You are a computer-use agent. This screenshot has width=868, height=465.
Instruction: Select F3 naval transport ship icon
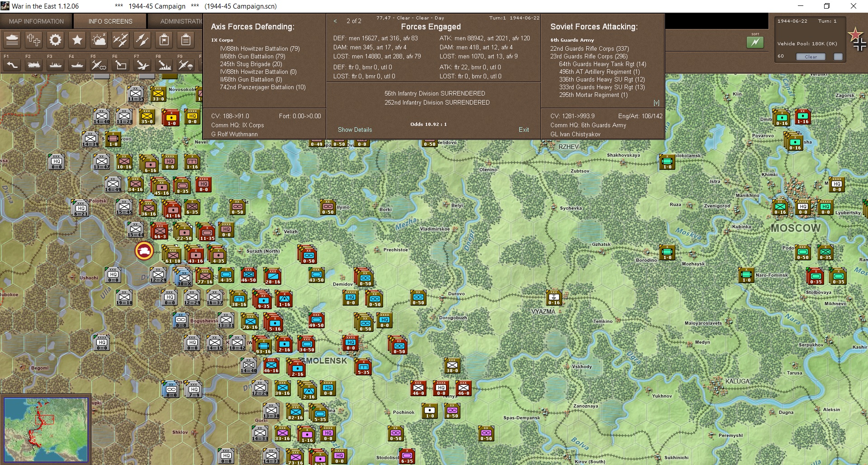(56, 65)
